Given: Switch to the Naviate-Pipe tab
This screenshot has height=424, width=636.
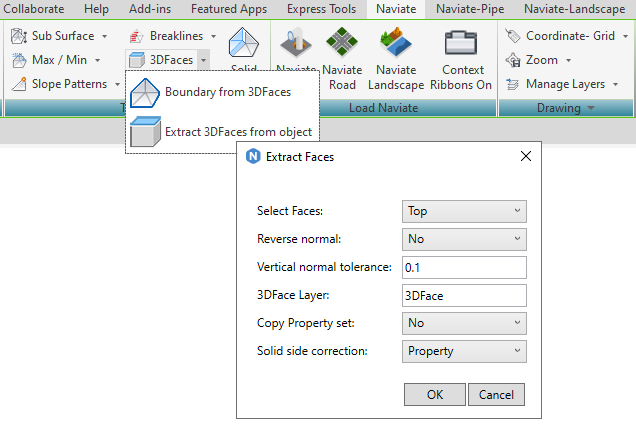Looking at the screenshot, I should pyautogui.click(x=470, y=9).
